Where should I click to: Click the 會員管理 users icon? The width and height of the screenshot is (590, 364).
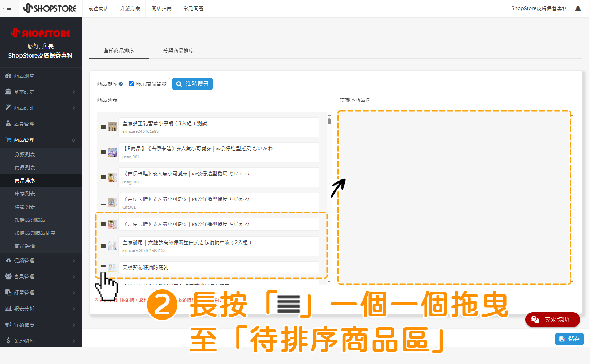[x=8, y=277]
